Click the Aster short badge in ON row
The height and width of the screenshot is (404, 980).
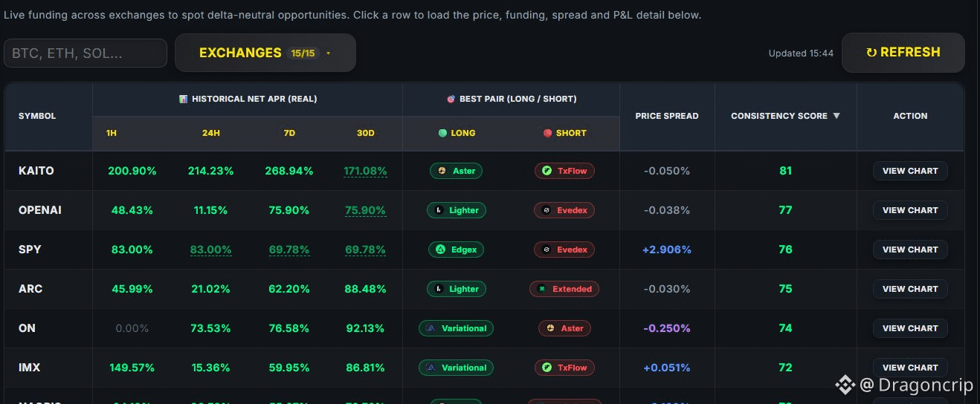[x=564, y=328]
